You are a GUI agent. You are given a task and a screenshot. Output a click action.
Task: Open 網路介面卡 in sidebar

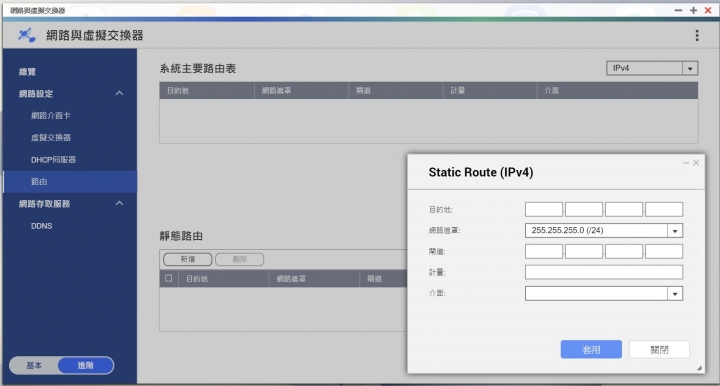click(51, 116)
